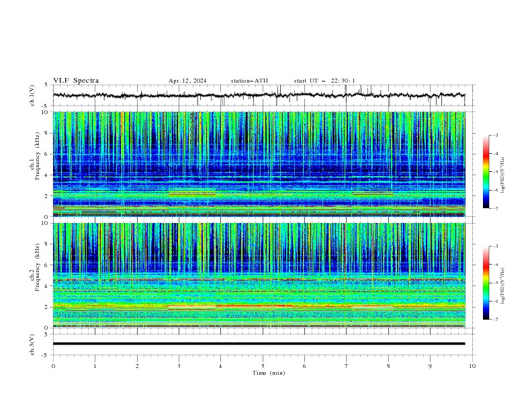Viewport: 532px width, 411px height.
Task: Click the "VLF Spectra" title text
Action: click(76, 81)
